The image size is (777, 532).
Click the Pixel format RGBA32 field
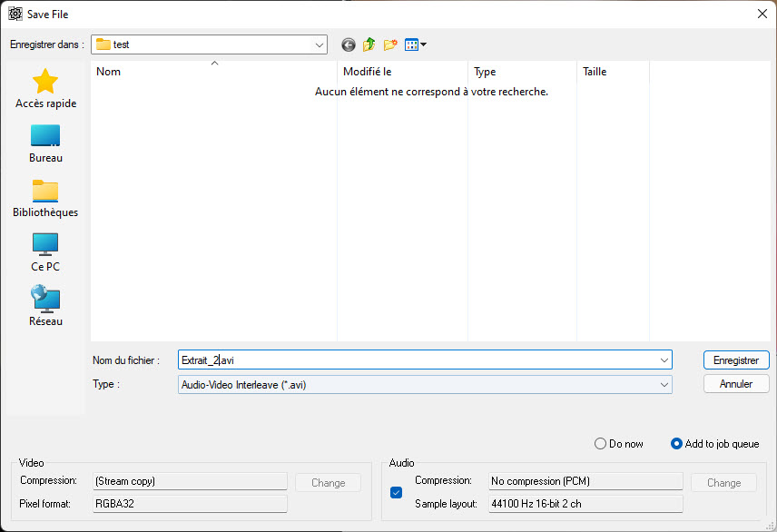click(x=190, y=504)
